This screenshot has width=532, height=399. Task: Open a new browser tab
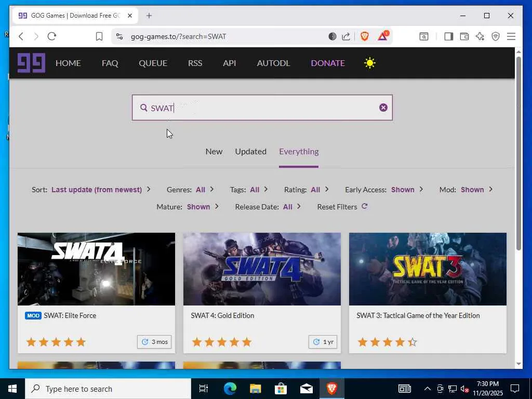click(149, 16)
